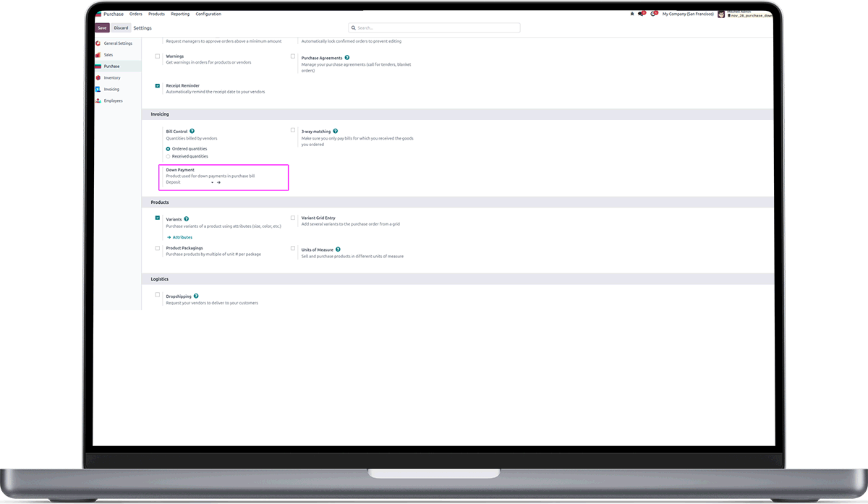Open the My Company (San Francisco) switcher
The image size is (868, 504).
click(x=688, y=14)
